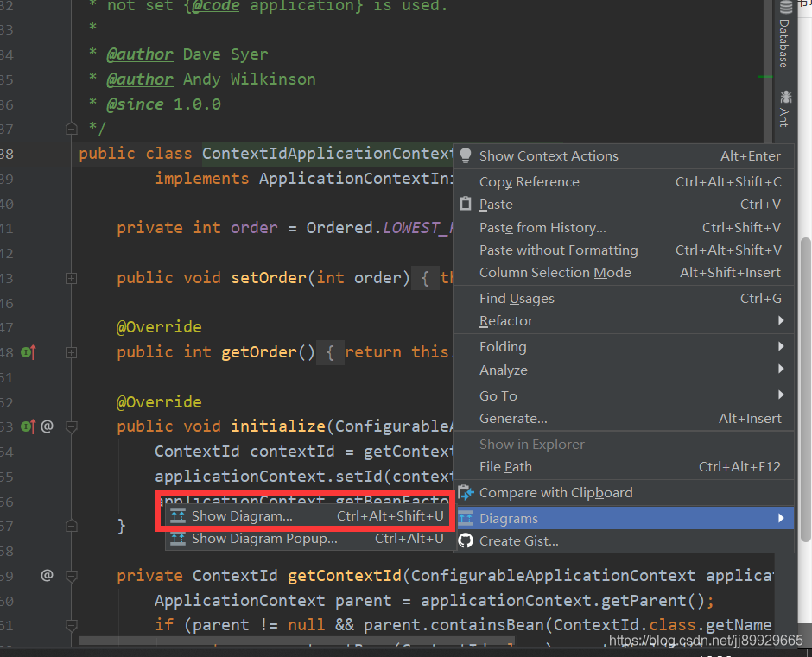Click line number 38 in gutter
This screenshot has height=657, width=812.
pyautogui.click(x=7, y=154)
